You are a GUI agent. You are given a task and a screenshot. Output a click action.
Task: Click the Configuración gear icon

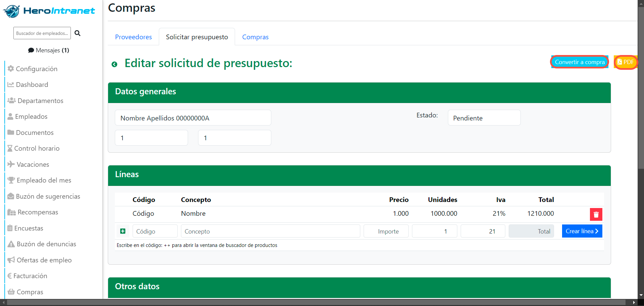[11, 68]
